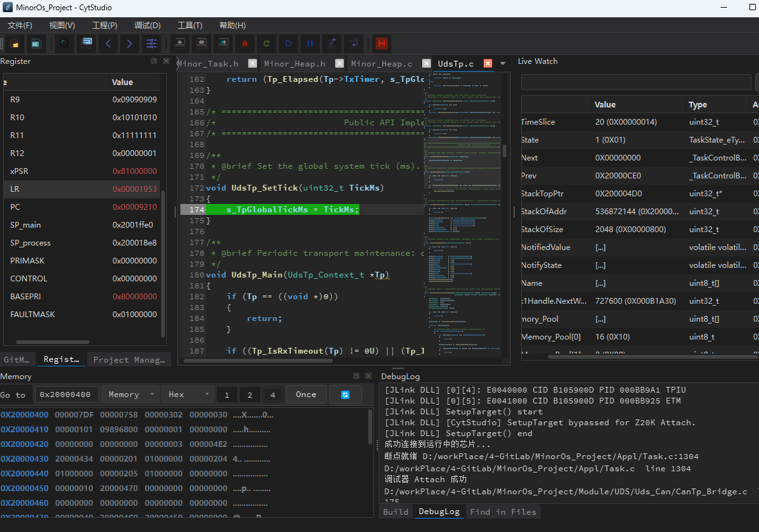The height and width of the screenshot is (532, 759).
Task: Select memory unit size 4
Action: (273, 395)
